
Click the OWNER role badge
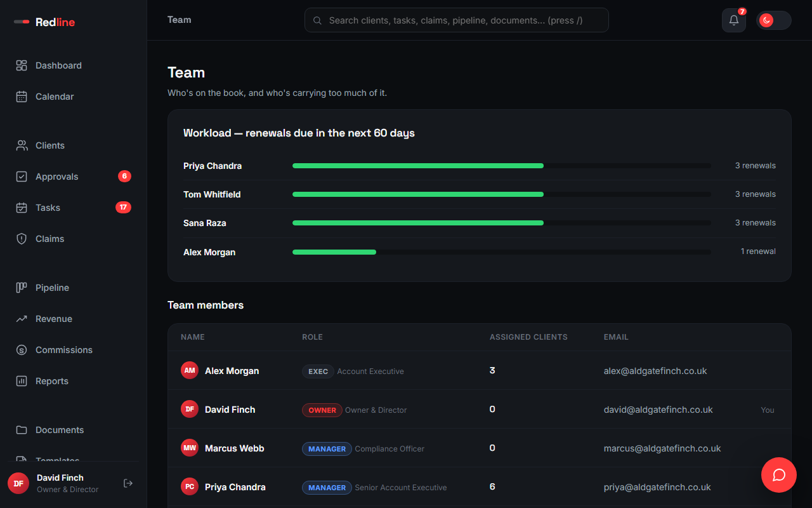pyautogui.click(x=322, y=410)
